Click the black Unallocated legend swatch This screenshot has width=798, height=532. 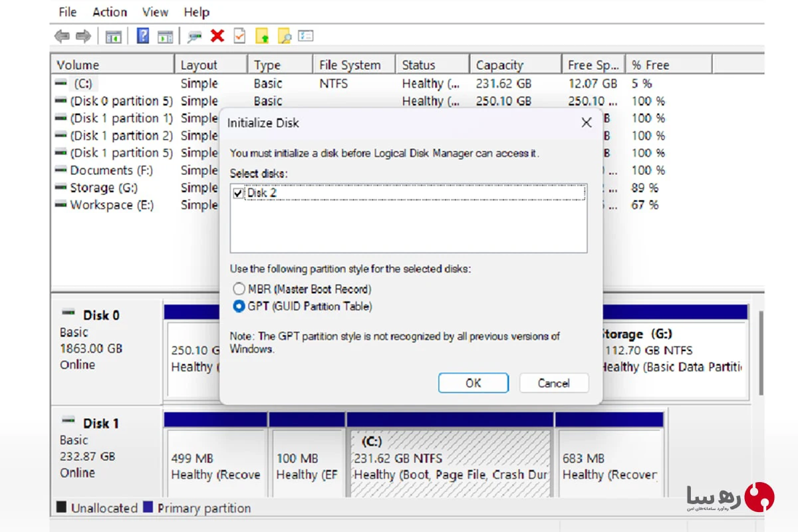click(61, 507)
